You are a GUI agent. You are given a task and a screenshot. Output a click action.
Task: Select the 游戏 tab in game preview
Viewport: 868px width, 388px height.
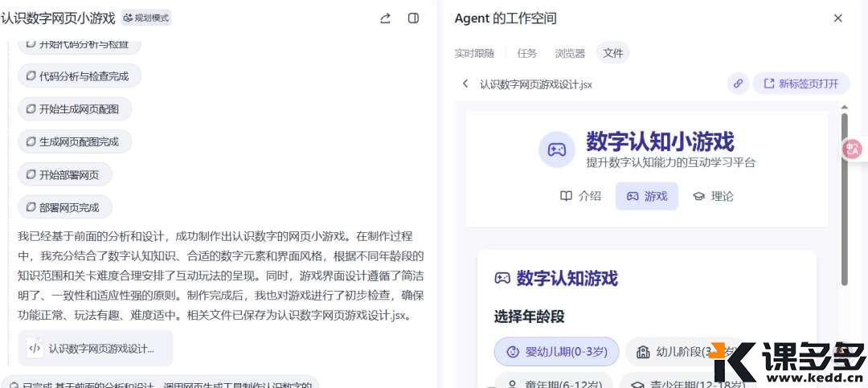coord(646,196)
